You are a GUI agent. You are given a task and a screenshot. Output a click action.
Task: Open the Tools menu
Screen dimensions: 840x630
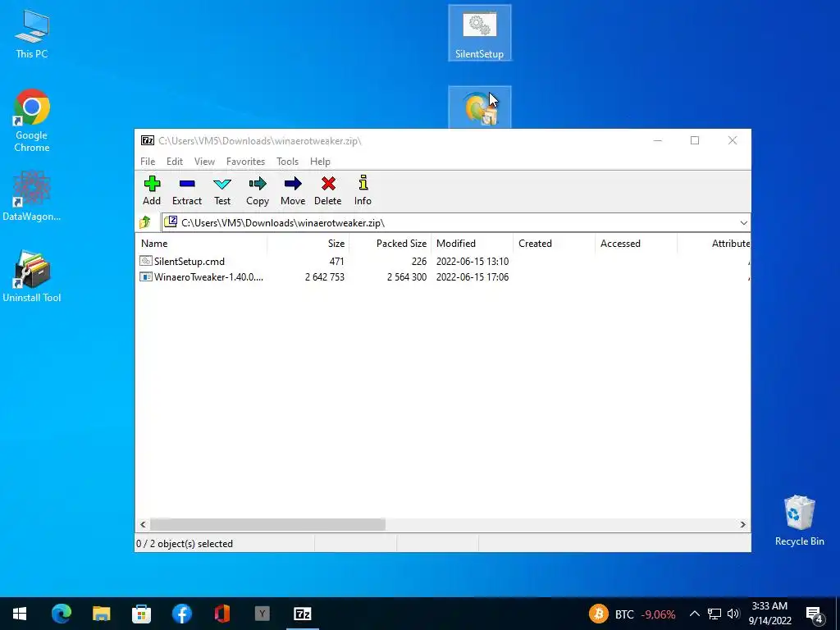tap(288, 162)
